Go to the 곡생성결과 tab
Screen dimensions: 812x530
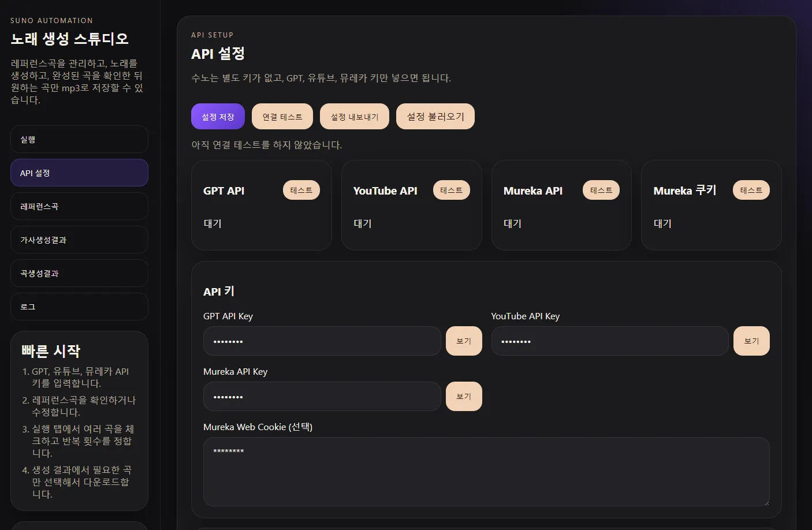[x=79, y=274]
